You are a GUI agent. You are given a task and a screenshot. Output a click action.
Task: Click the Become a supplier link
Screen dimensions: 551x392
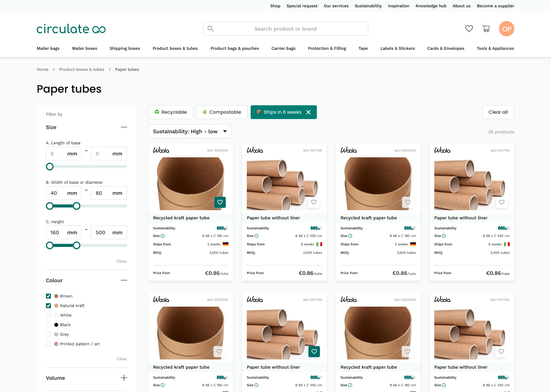pos(496,6)
